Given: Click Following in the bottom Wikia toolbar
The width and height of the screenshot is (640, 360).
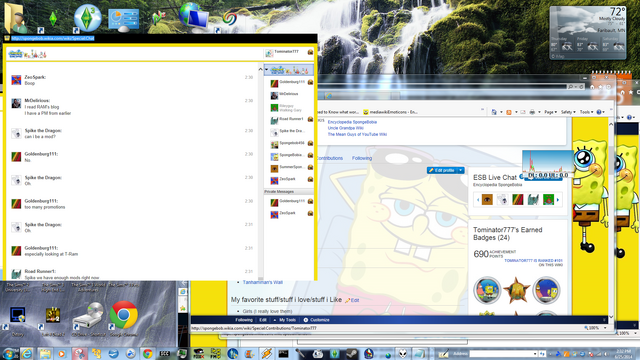Looking at the screenshot, I should pos(244,320).
